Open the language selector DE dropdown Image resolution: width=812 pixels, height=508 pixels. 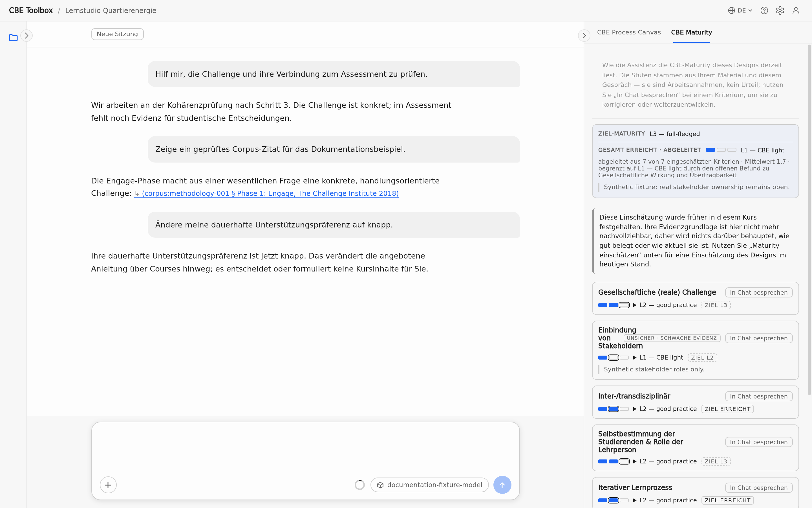pyautogui.click(x=741, y=10)
